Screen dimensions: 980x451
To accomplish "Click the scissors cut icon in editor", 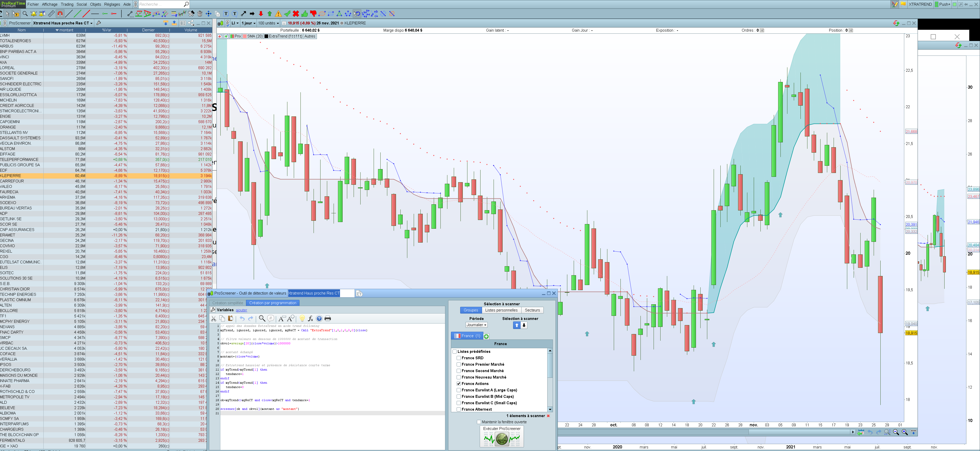I will click(x=213, y=319).
